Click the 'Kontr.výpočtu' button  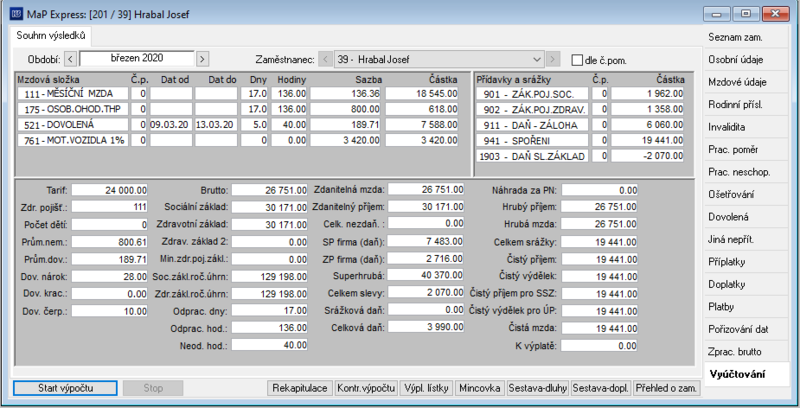coord(366,388)
